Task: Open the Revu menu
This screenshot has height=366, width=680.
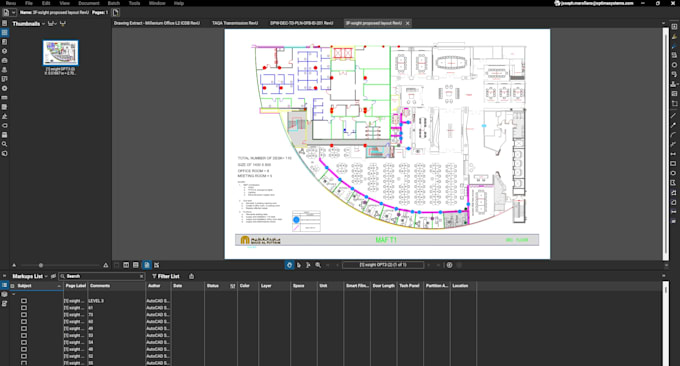Action: coord(11,3)
